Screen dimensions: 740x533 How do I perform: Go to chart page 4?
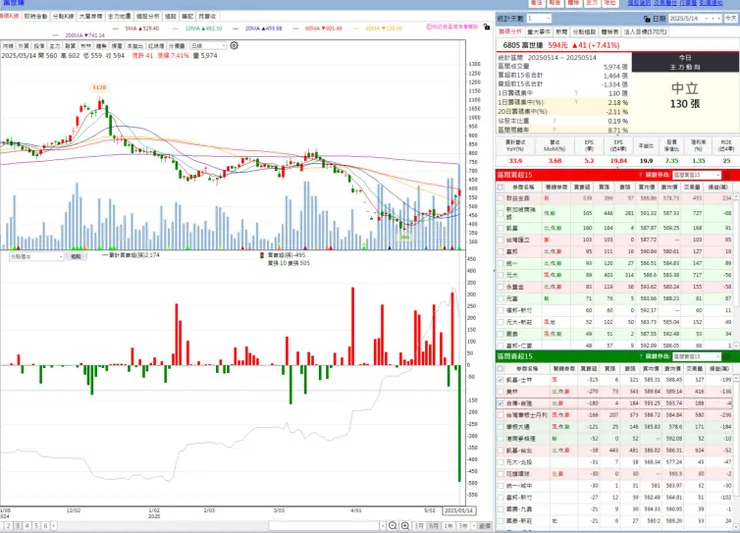tap(27, 525)
